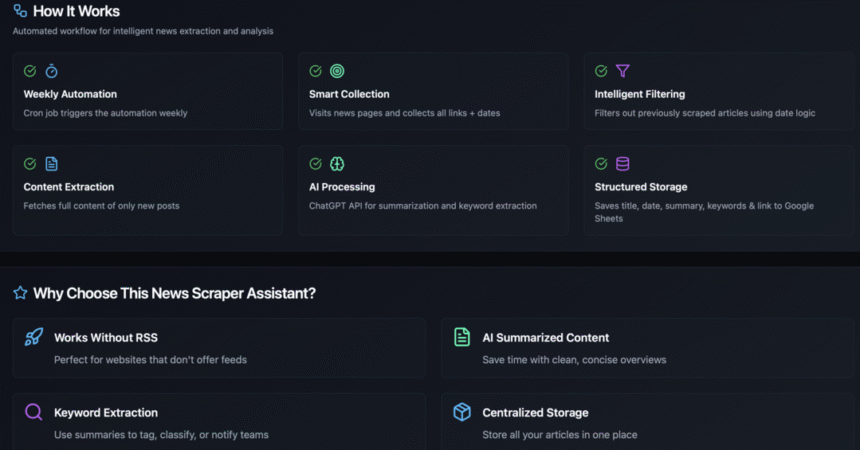Click the Works Without RSS feature title
The width and height of the screenshot is (860, 450).
106,338
